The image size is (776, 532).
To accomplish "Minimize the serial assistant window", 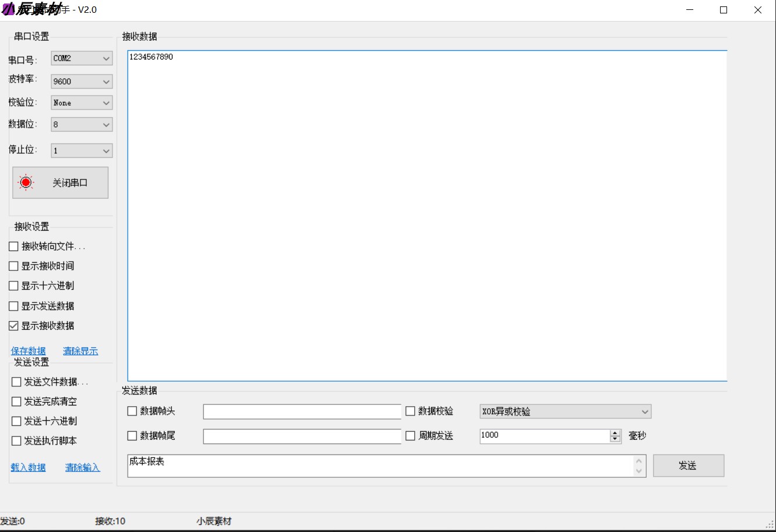I will click(690, 10).
